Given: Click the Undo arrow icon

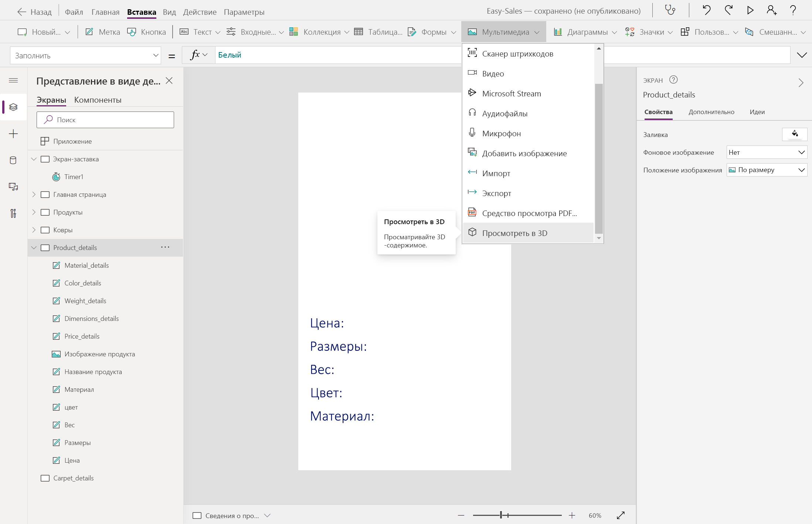Looking at the screenshot, I should point(706,10).
